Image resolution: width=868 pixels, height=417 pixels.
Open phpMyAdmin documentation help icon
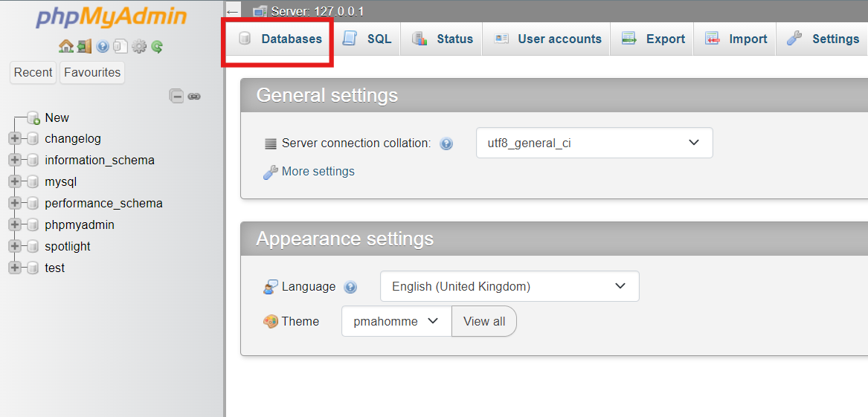[x=103, y=46]
